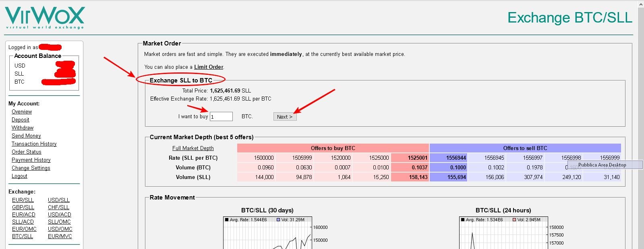Click BTC volume 0.0960 cell
This screenshot has height=249, width=644.
[x=256, y=167]
